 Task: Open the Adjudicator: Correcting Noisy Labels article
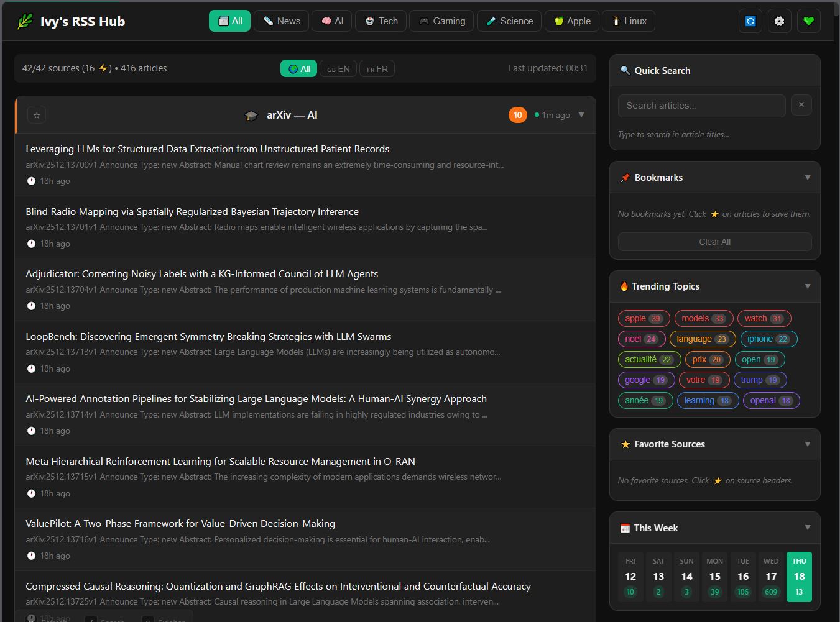tap(202, 274)
